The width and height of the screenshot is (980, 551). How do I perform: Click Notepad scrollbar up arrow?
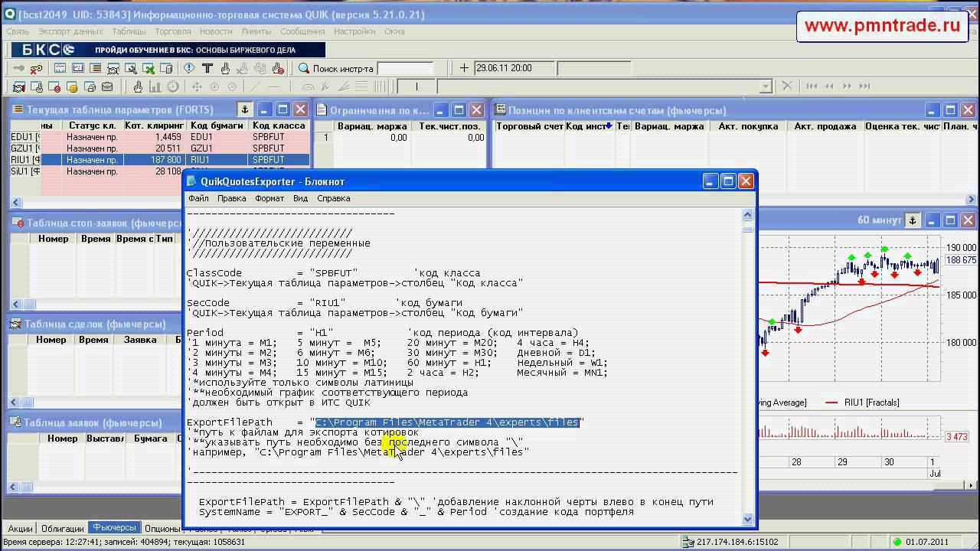pos(748,216)
